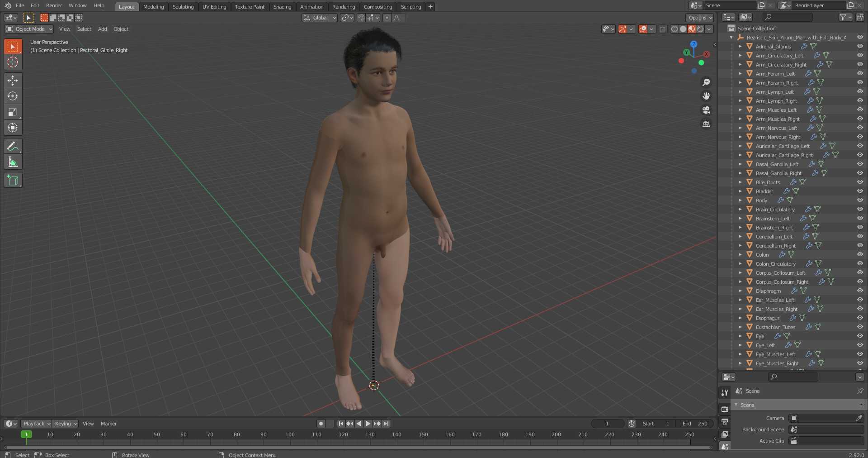Hide the Adrenal_Glands object
868x458 pixels.
point(860,46)
